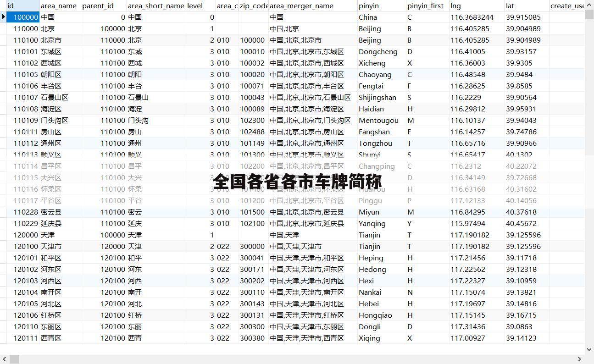
Task: Click the area_name column header
Action: [60, 6]
